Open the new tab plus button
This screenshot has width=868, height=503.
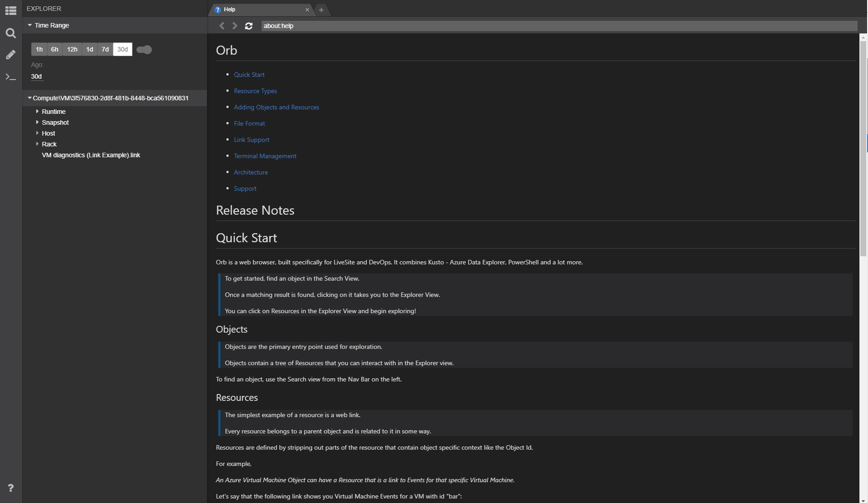pos(321,9)
